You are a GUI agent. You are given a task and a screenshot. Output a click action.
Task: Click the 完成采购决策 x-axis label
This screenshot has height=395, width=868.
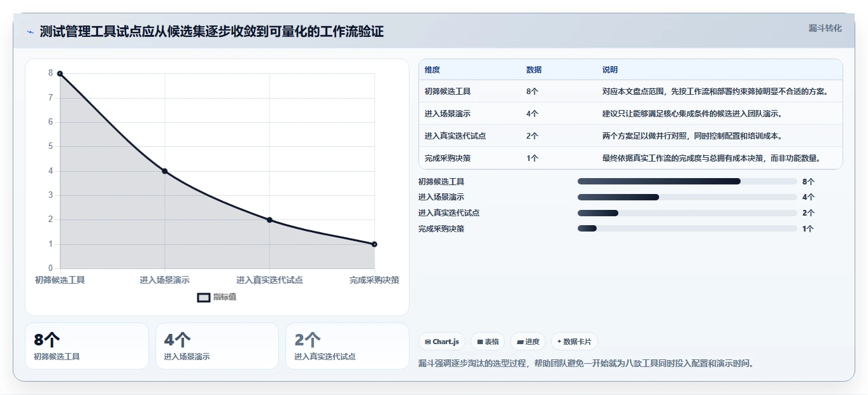(x=374, y=280)
